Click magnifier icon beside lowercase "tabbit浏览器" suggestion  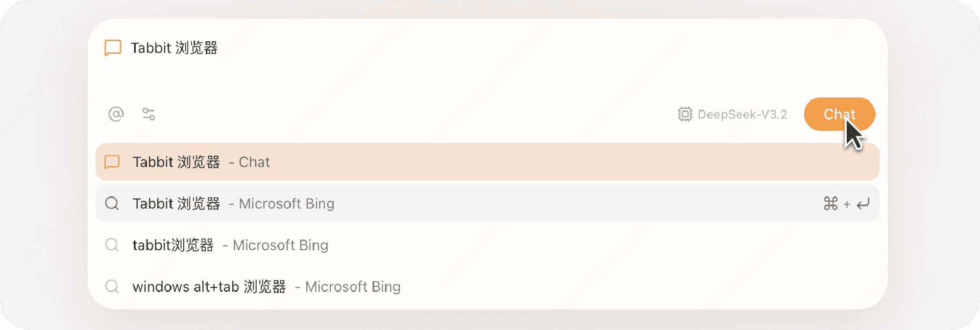tap(112, 245)
